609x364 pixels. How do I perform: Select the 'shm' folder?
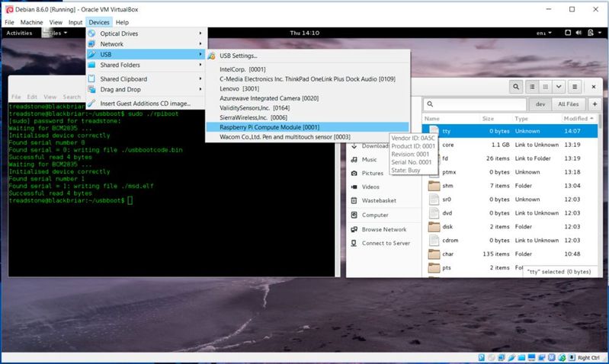[447, 186]
